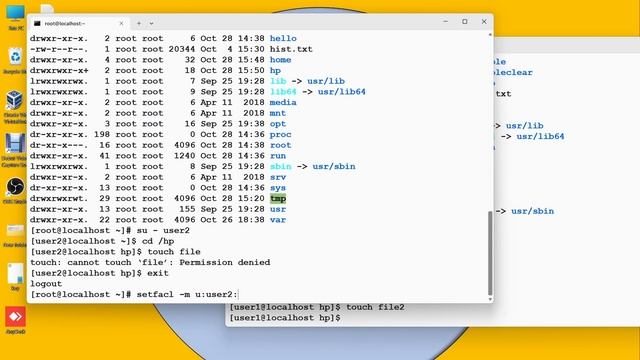
Task: Click 'usr/lib' in the background terminal
Action: click(x=524, y=126)
